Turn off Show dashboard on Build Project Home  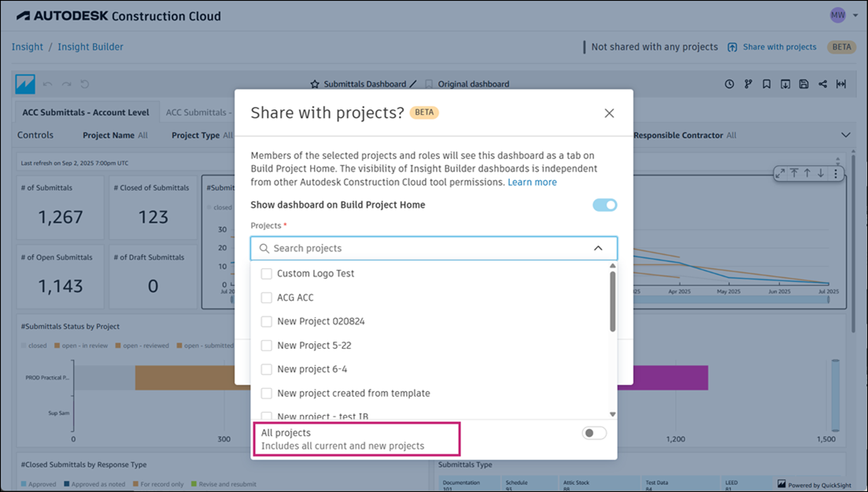(x=604, y=205)
